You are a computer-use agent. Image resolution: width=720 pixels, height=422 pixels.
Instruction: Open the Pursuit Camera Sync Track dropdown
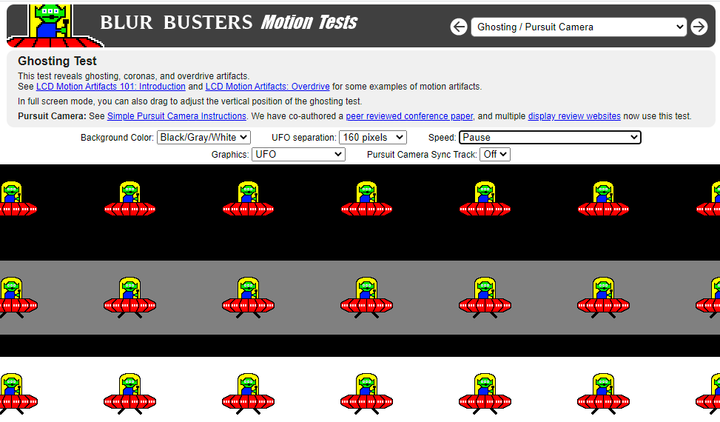[x=495, y=154]
